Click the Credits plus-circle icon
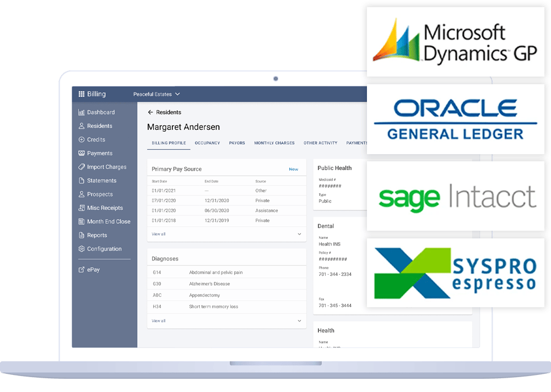Image resolution: width=551 pixels, height=392 pixels. (82, 139)
